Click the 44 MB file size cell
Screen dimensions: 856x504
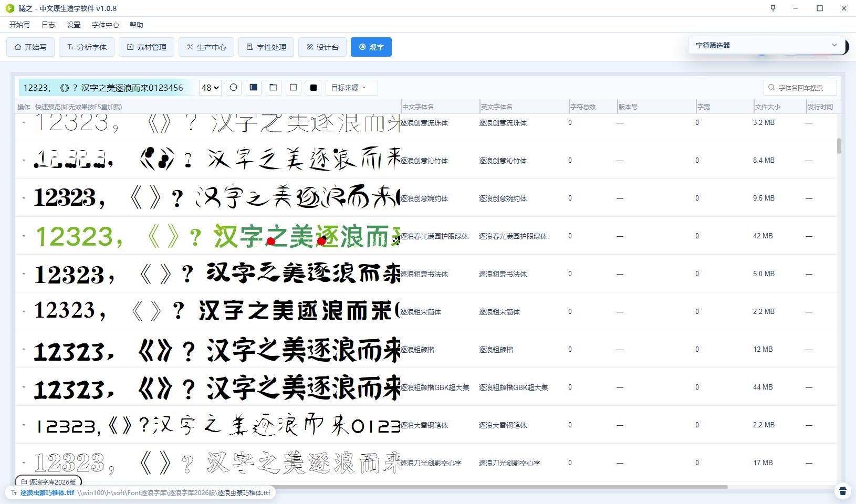763,387
